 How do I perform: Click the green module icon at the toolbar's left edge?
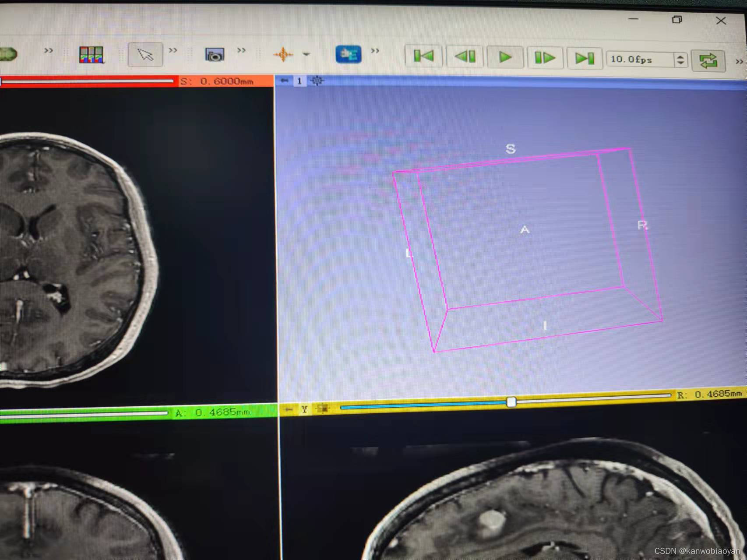(x=8, y=54)
